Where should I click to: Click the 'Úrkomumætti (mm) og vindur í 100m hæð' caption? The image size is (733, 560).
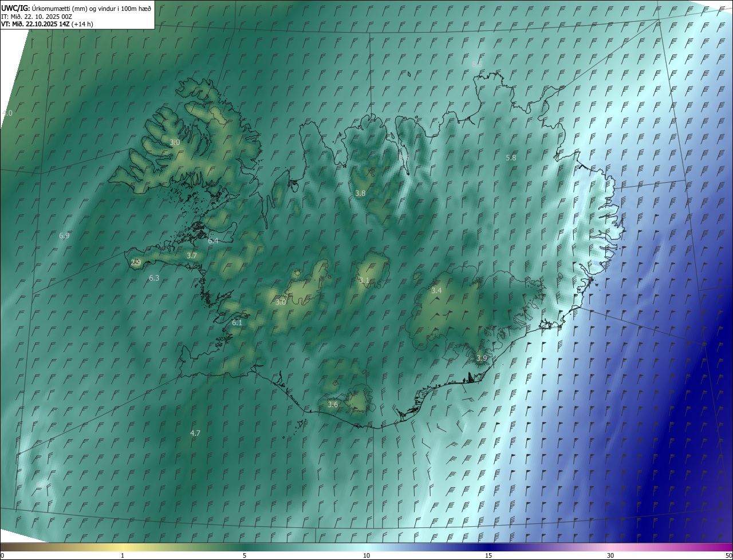[x=92, y=8]
